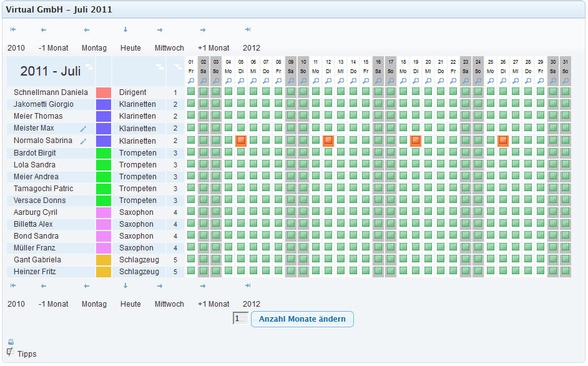Open the Tipps link
Viewport: 588px width, 366px height.
point(27,354)
